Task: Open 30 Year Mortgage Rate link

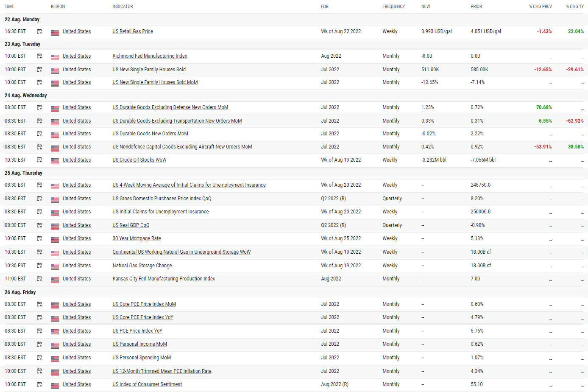Action: click(x=137, y=238)
